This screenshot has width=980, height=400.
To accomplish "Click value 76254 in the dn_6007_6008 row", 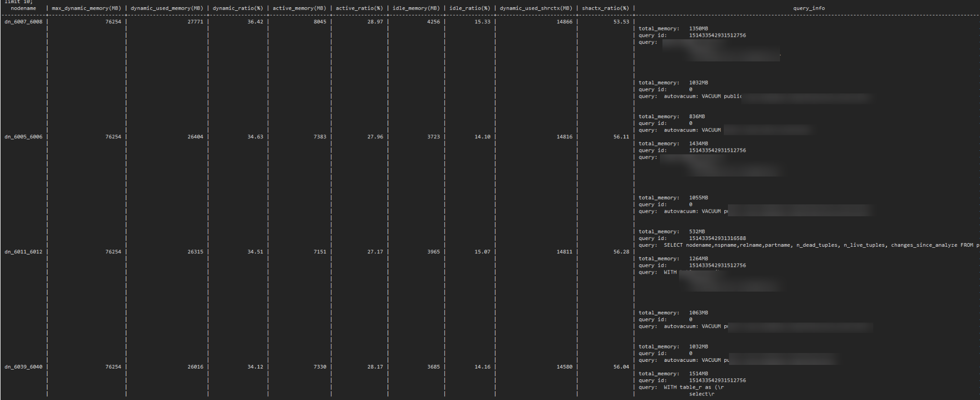I will (113, 22).
